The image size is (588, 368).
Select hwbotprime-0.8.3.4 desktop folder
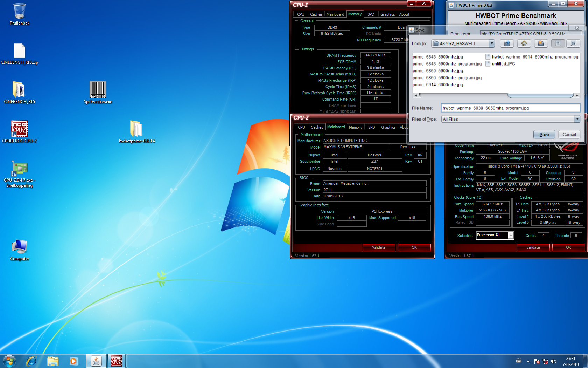(137, 132)
